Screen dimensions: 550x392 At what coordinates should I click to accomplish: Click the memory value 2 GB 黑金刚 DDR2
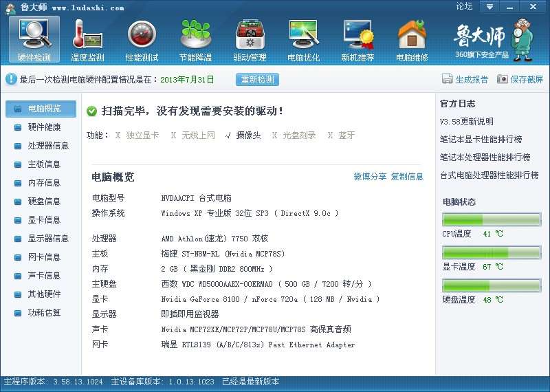click(x=217, y=269)
